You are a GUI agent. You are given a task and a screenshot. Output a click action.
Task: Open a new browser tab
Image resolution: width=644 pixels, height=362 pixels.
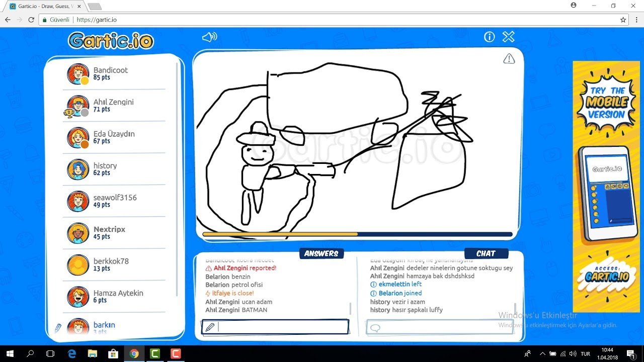[x=95, y=7]
